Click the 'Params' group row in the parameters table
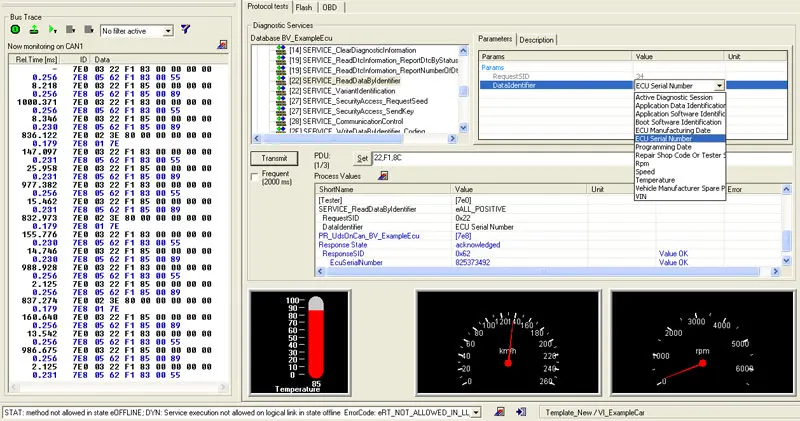 [633, 67]
